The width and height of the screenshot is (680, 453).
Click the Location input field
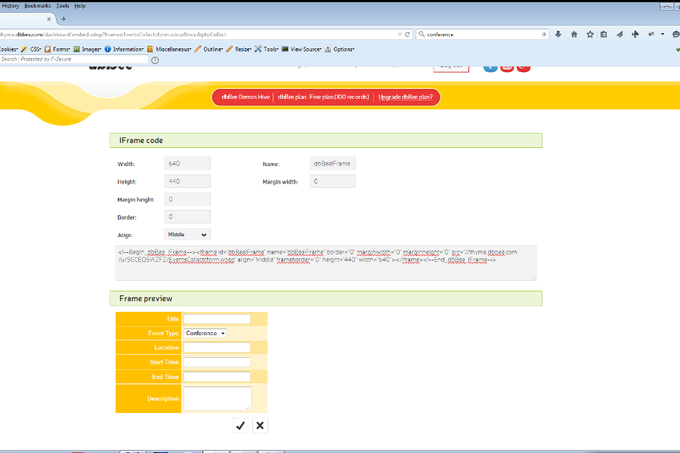[x=217, y=348]
